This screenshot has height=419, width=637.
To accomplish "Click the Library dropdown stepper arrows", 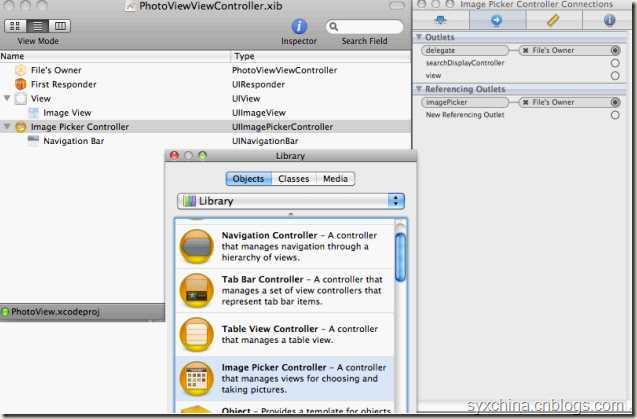I will 396,201.
